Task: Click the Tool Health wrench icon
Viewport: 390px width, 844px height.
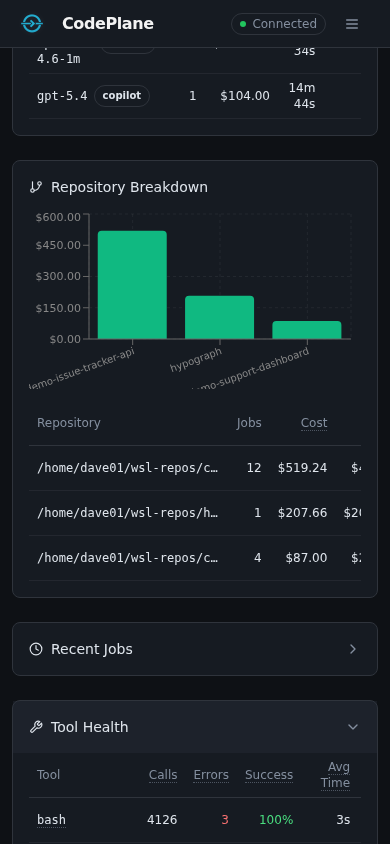Action: pyautogui.click(x=36, y=727)
